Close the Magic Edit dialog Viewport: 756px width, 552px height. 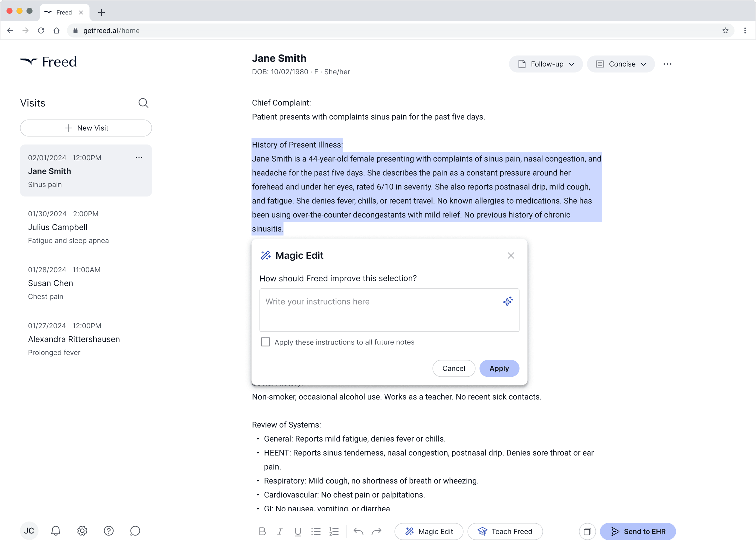click(510, 255)
